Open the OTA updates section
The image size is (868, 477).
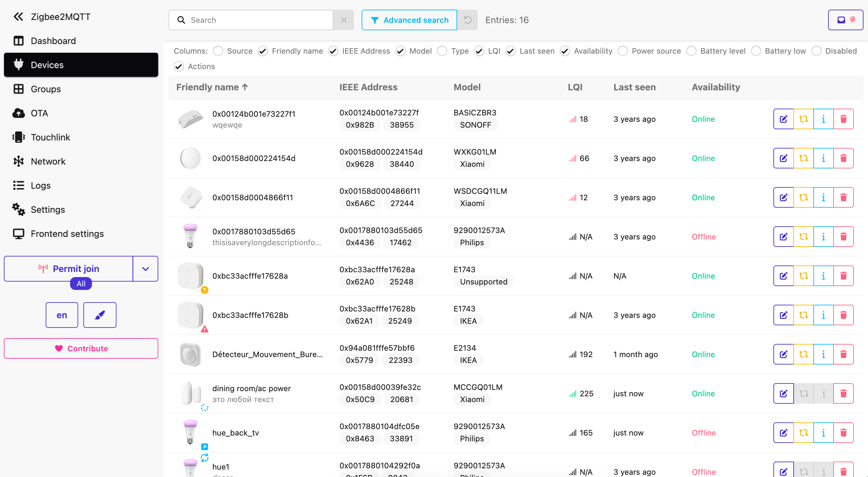click(x=40, y=113)
